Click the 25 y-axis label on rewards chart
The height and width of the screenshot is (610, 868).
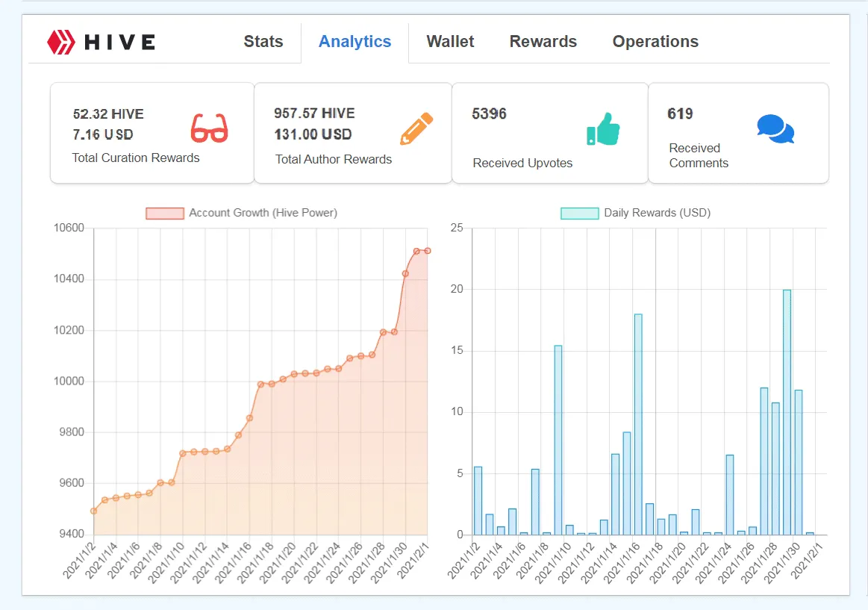tap(457, 228)
